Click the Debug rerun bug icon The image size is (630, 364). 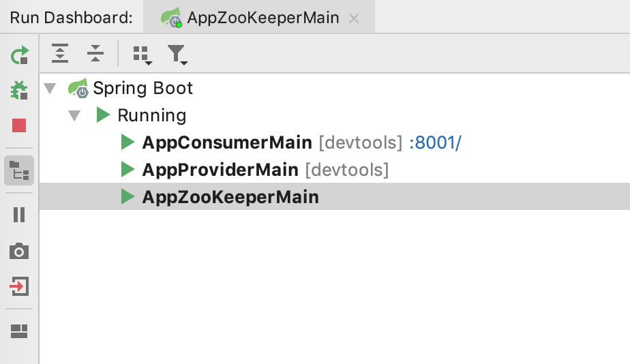point(19,90)
